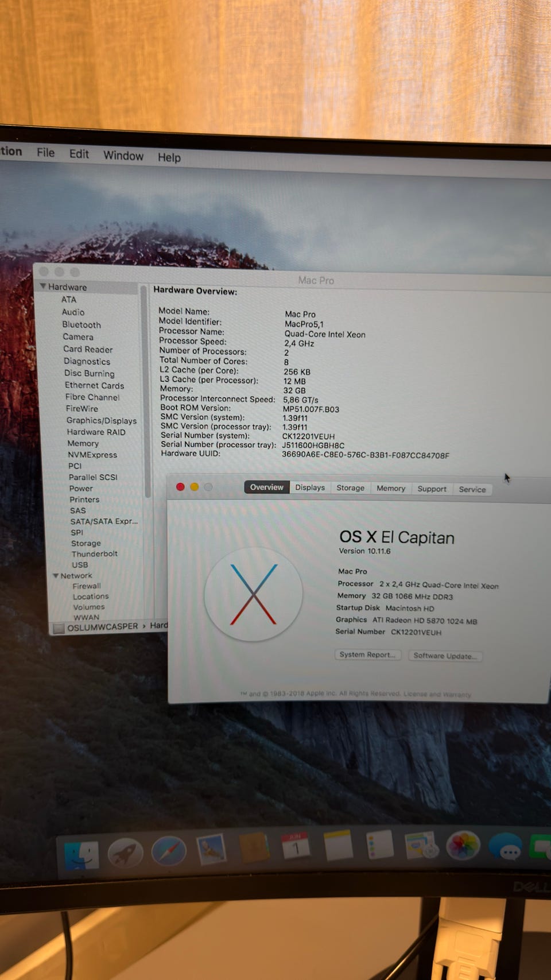The image size is (551, 980).
Task: Select Parallel SCSI in the sidebar
Action: click(93, 477)
